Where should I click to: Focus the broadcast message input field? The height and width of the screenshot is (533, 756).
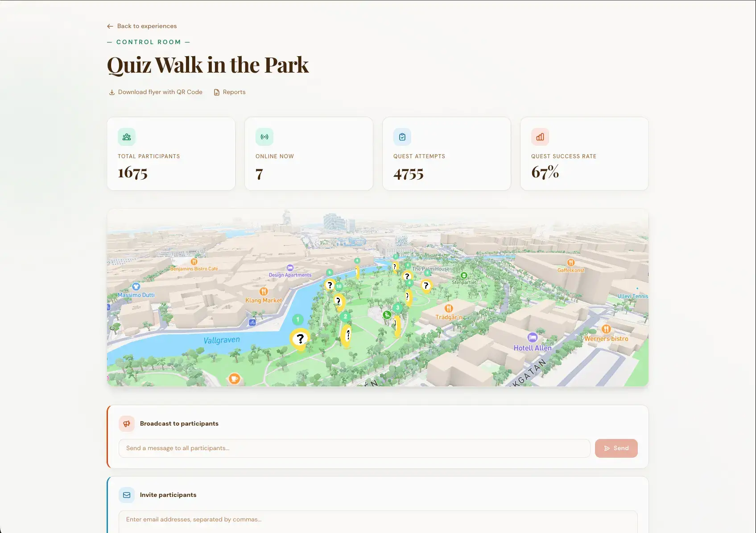pyautogui.click(x=354, y=448)
